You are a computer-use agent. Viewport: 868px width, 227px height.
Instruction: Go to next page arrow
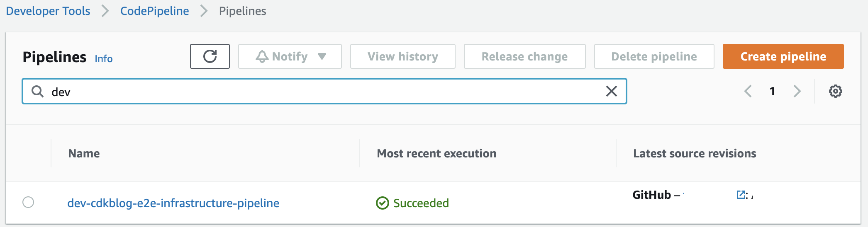click(797, 91)
